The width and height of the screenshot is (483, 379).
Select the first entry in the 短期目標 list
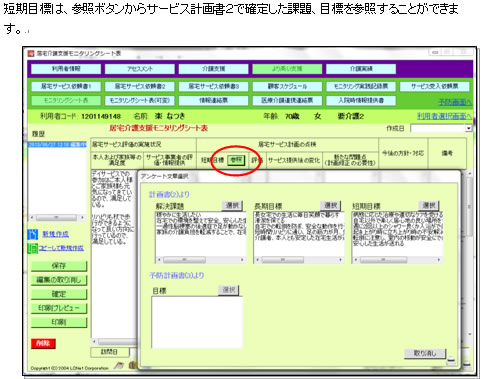click(x=397, y=215)
